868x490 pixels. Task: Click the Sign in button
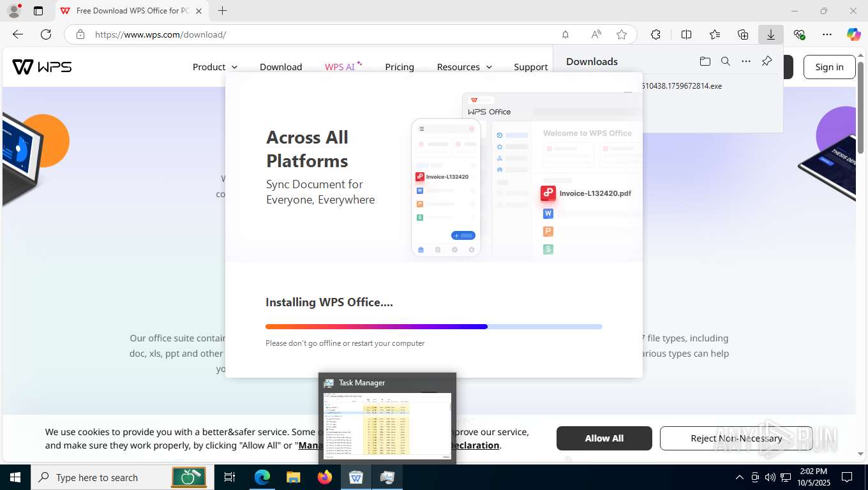829,67
